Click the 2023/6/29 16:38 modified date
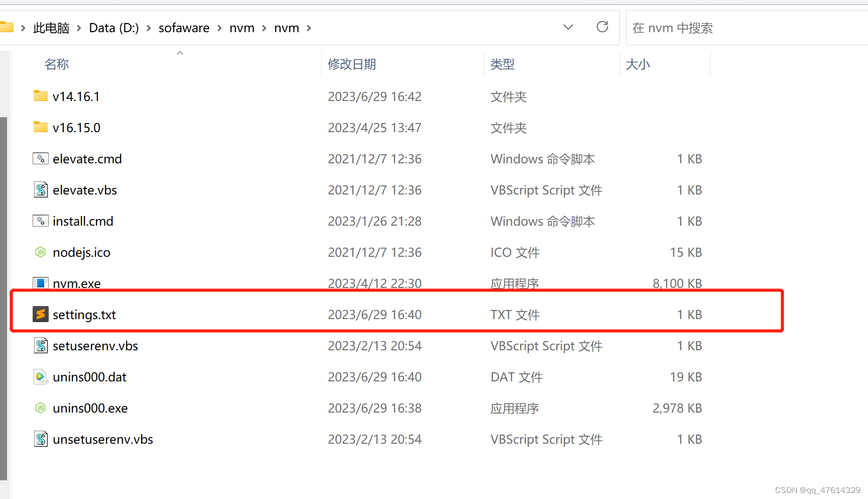Image resolution: width=868 pixels, height=499 pixels. click(375, 408)
